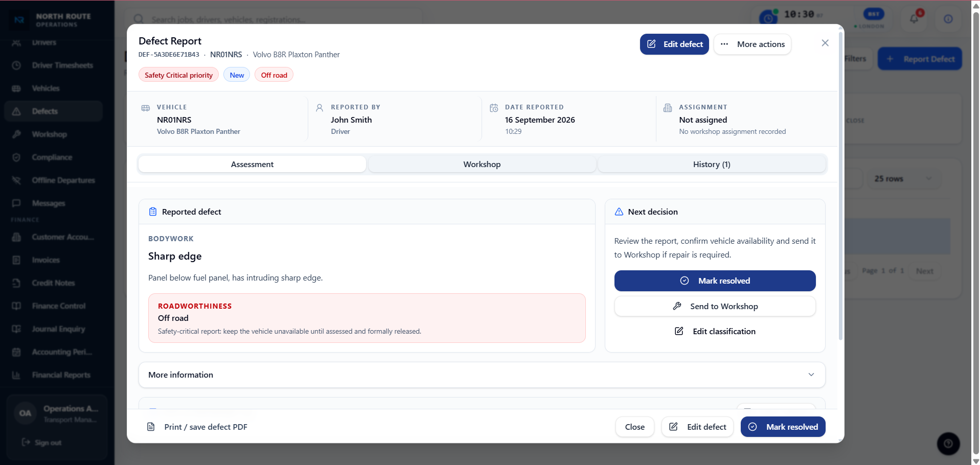Viewport: 980px width, 465px height.
Task: Click the Reported defect clipboard icon
Action: [x=153, y=212]
